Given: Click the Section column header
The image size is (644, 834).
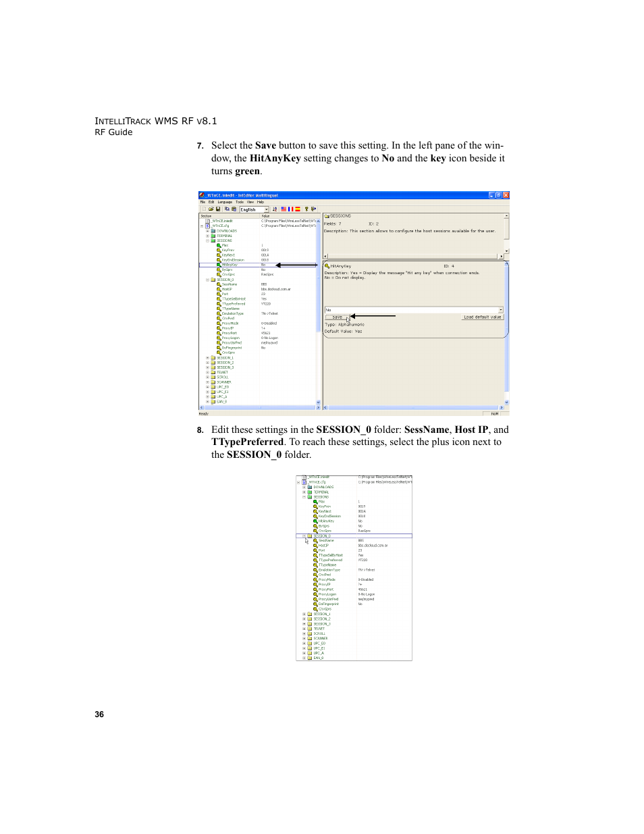Looking at the screenshot, I should tap(229, 216).
